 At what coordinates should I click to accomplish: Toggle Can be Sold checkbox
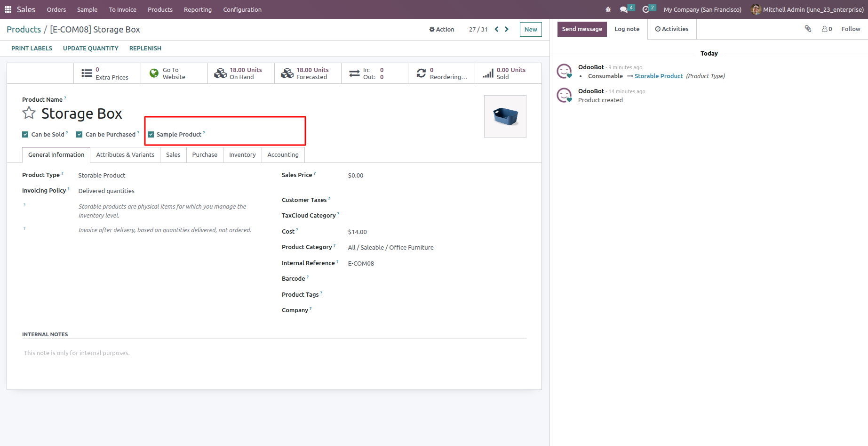[25, 135]
